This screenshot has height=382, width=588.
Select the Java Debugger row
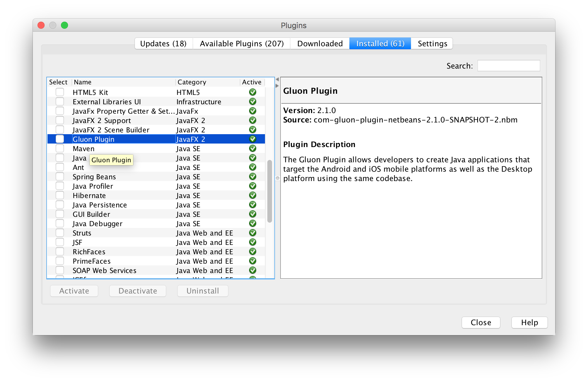156,224
